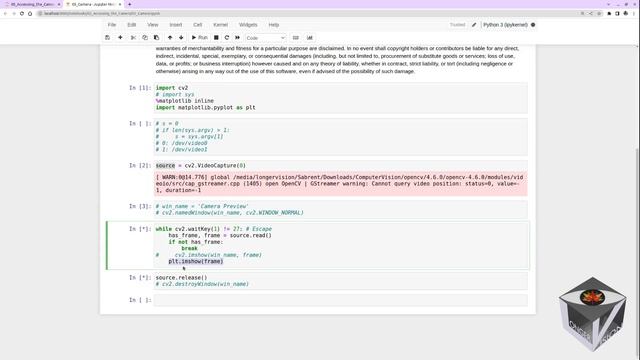The image size is (640, 360).
Task: Click the Python 3 (ipykernel) kernel name
Action: pyautogui.click(x=505, y=25)
